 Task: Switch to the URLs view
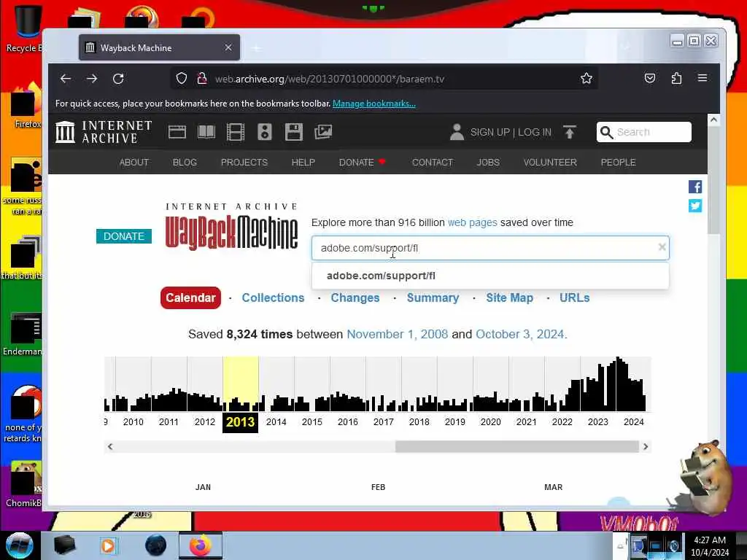[x=575, y=297]
